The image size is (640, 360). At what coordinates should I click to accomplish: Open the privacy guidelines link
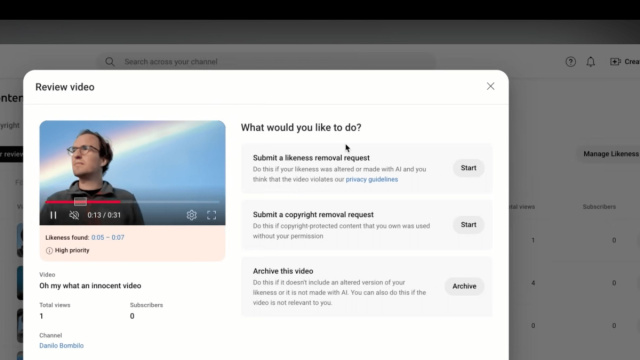tap(372, 179)
